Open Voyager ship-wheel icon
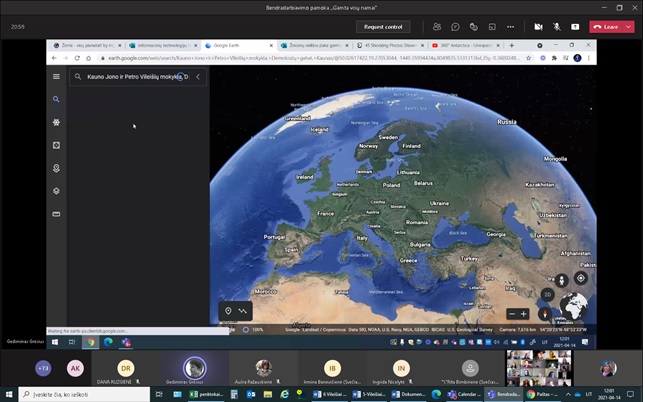Screen dimensions: 645x402 56,122
